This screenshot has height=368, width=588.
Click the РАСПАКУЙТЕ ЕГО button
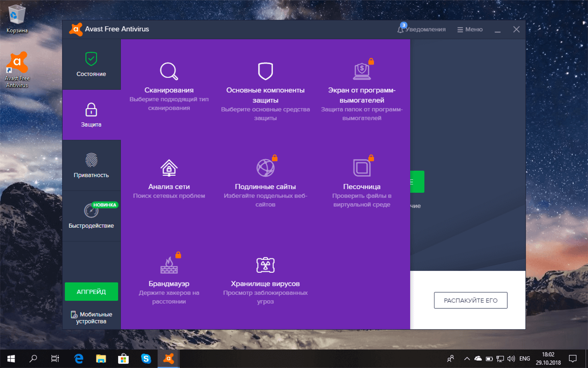[471, 300]
